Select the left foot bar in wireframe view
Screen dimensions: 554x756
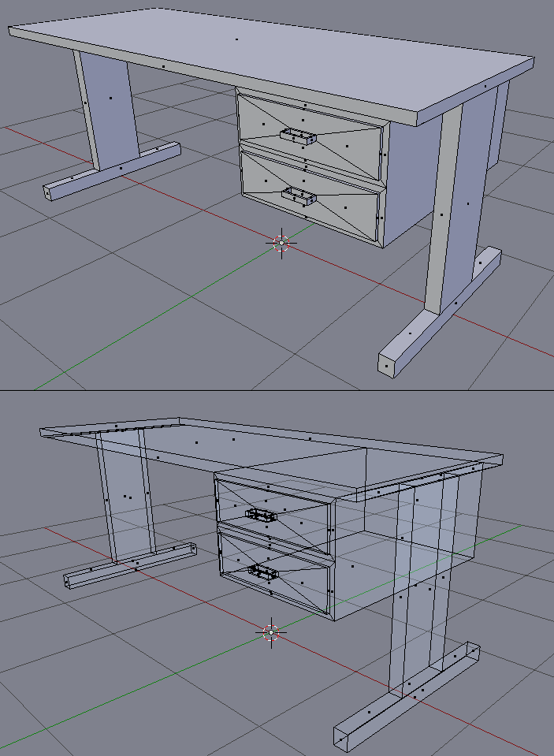click(130, 565)
